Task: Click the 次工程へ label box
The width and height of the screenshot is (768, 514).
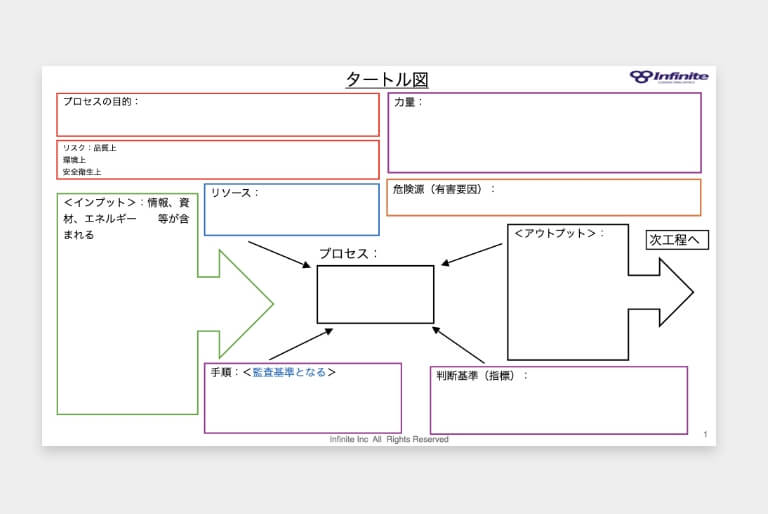Action: [677, 240]
